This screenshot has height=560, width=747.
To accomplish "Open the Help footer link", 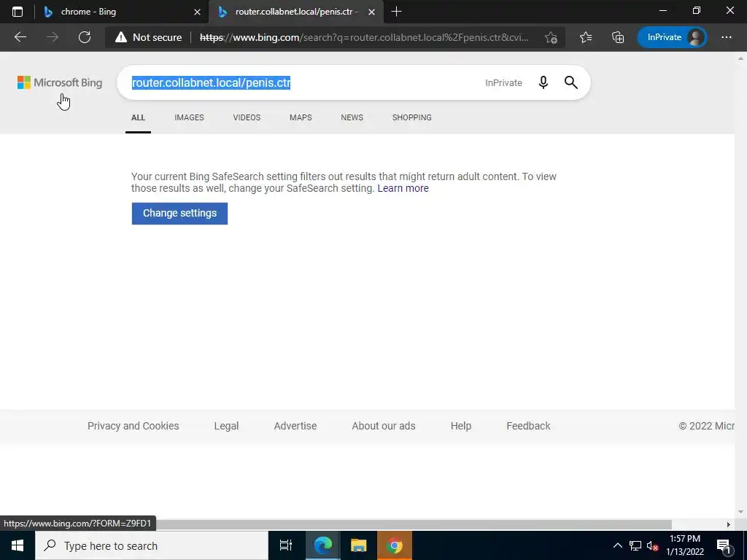I will point(461,426).
